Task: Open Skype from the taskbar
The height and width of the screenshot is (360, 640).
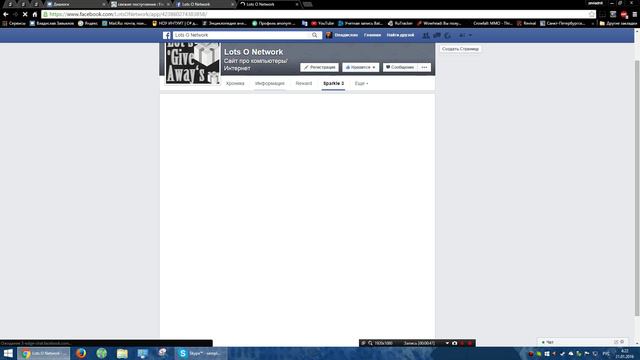Action: [x=200, y=353]
